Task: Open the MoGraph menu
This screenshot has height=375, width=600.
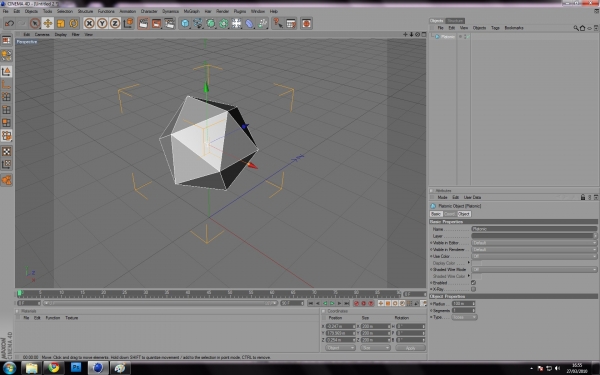Action: 191,11
